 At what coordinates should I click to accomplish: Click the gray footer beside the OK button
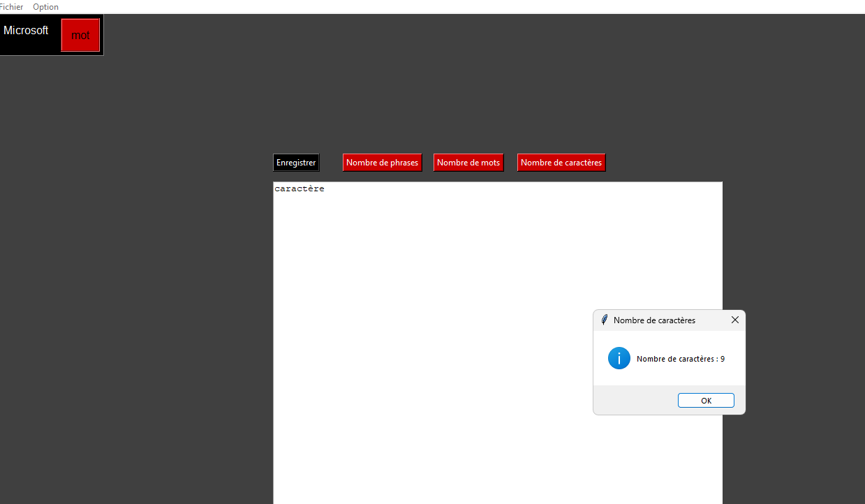(632, 401)
